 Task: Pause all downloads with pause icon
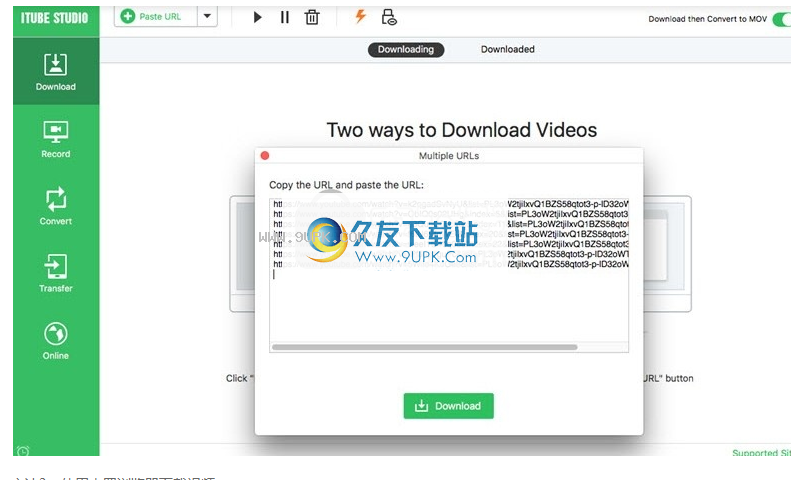pos(285,18)
